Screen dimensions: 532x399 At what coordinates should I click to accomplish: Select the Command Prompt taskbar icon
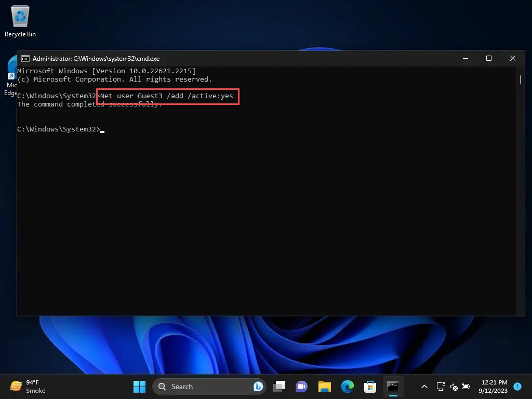(x=393, y=387)
